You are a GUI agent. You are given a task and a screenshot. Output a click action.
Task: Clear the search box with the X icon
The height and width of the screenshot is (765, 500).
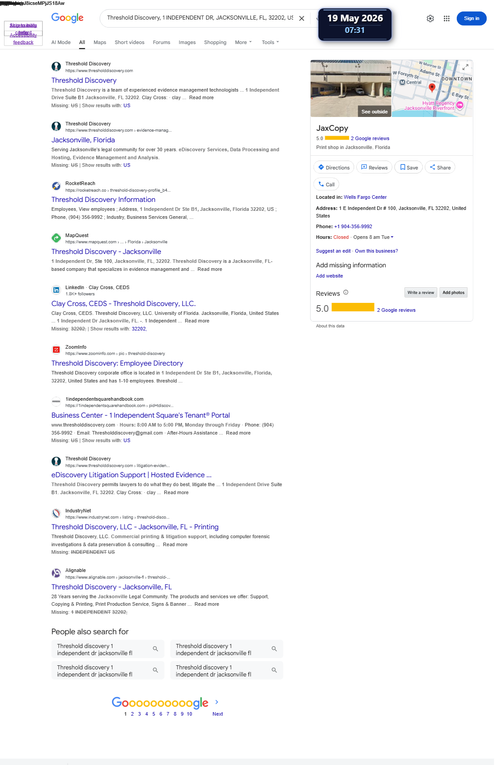[301, 19]
